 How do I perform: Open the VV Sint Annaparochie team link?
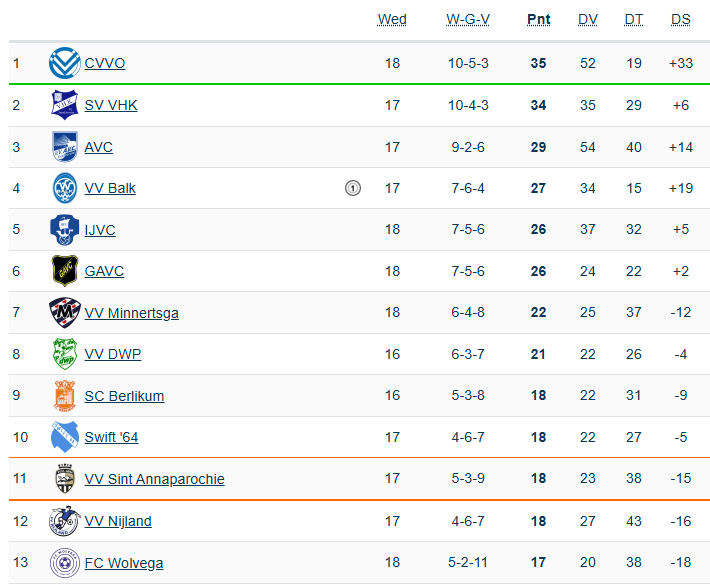154,479
